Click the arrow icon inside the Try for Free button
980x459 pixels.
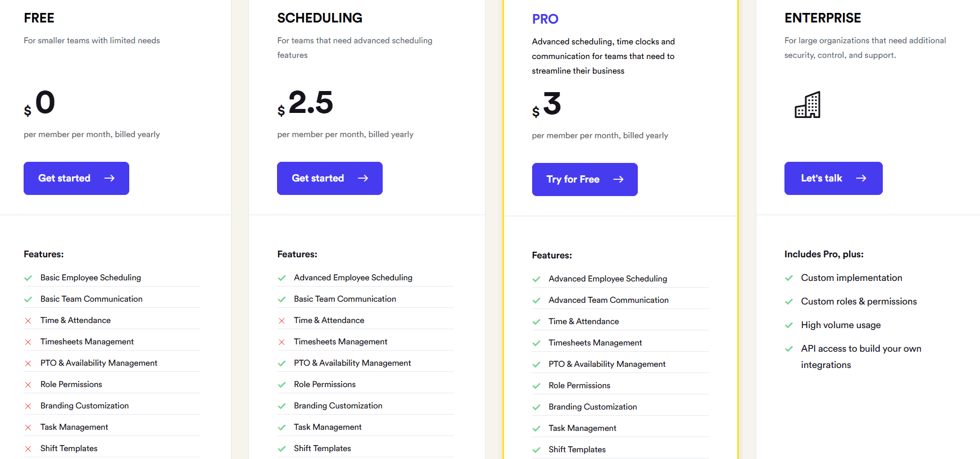tap(618, 179)
